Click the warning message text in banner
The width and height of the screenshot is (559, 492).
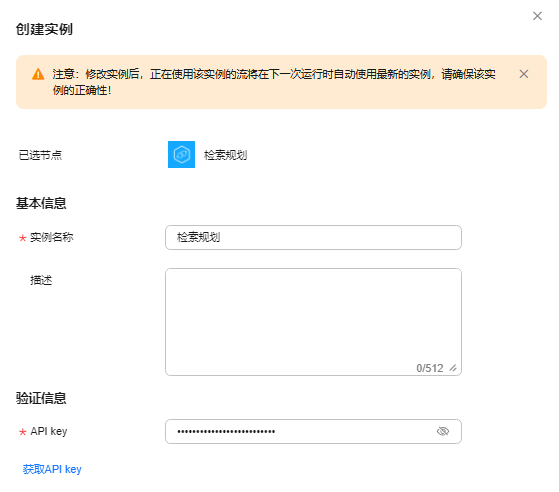pyautogui.click(x=274, y=82)
